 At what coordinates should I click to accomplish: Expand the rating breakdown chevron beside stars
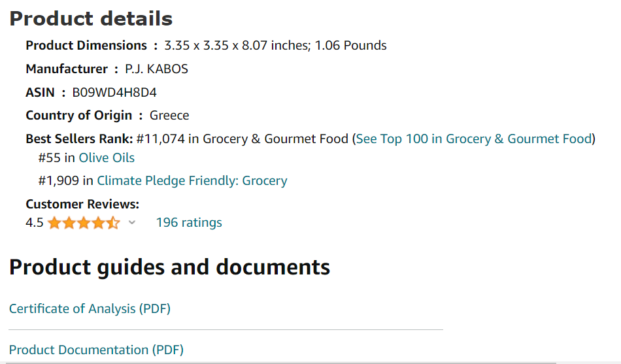click(132, 223)
